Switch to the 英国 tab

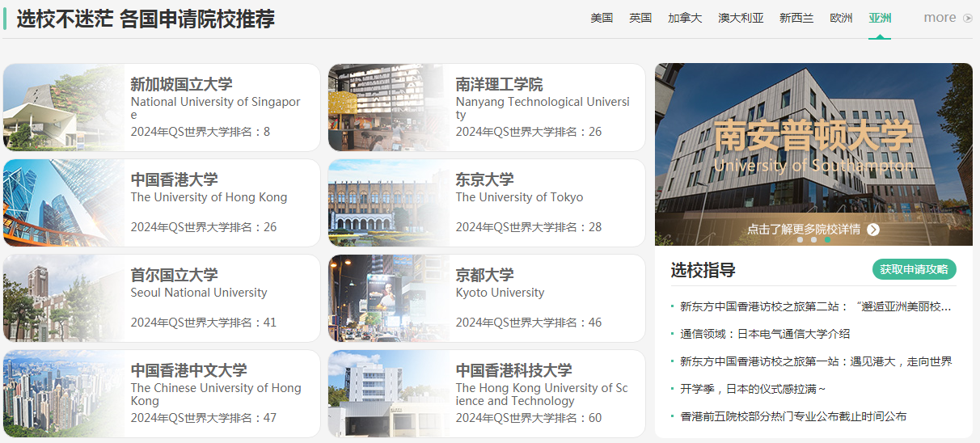640,18
